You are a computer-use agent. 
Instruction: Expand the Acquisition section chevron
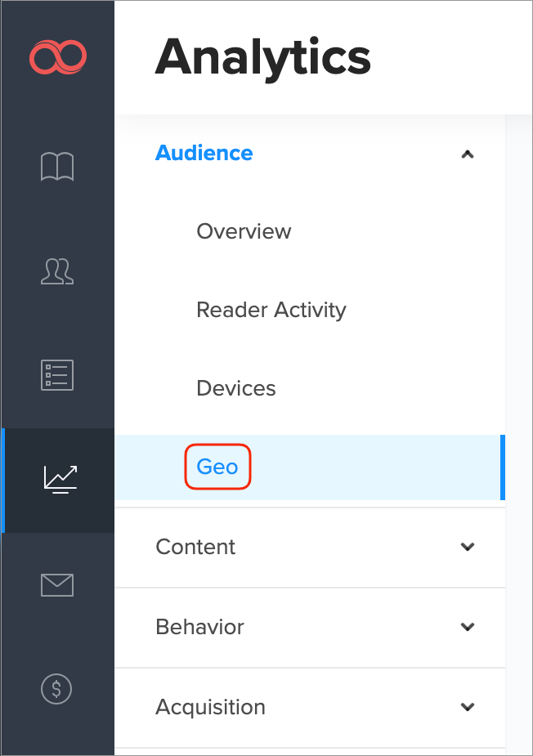tap(467, 707)
